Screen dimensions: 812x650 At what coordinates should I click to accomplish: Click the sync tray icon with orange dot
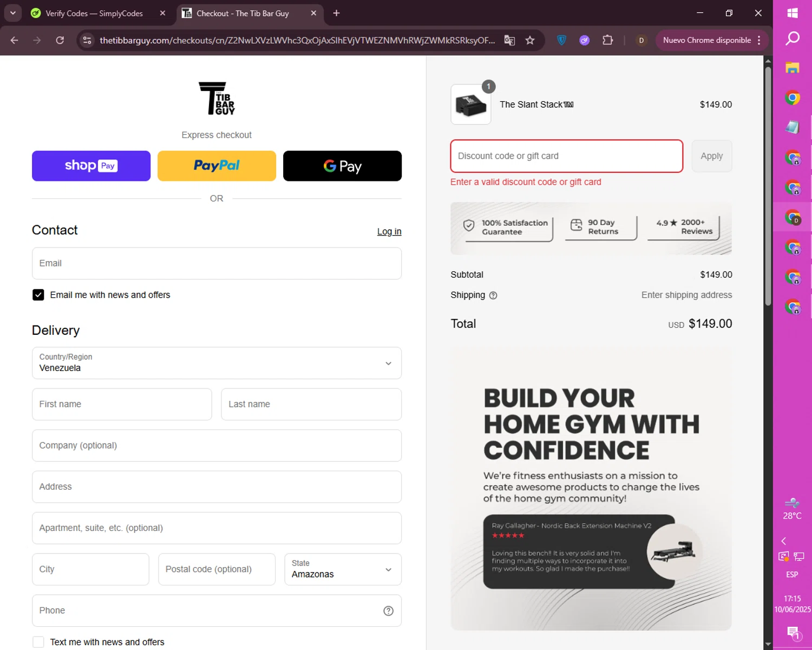[x=784, y=556]
